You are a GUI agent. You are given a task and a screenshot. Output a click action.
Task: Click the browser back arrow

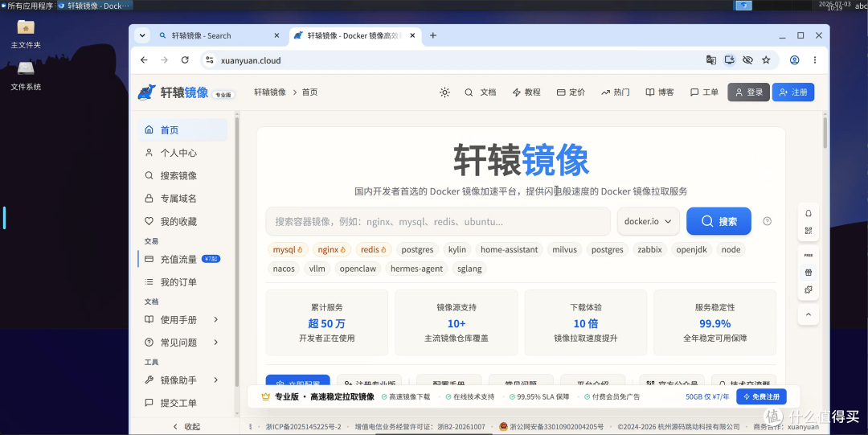(x=144, y=60)
